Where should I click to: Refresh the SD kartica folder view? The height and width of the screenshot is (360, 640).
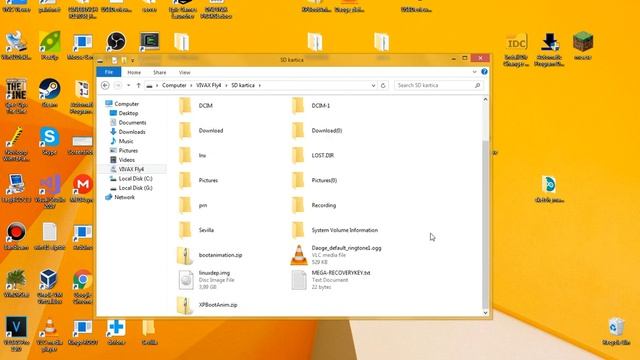(x=383, y=85)
